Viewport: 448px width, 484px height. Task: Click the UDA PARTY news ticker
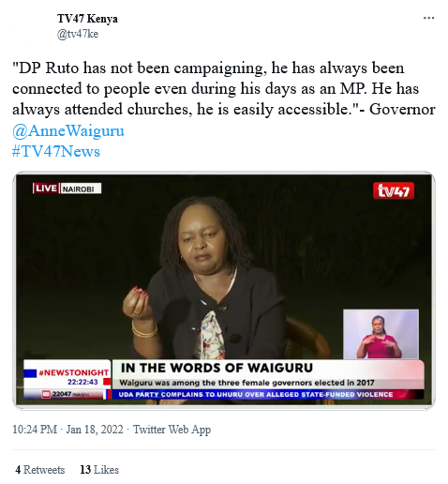(x=256, y=395)
